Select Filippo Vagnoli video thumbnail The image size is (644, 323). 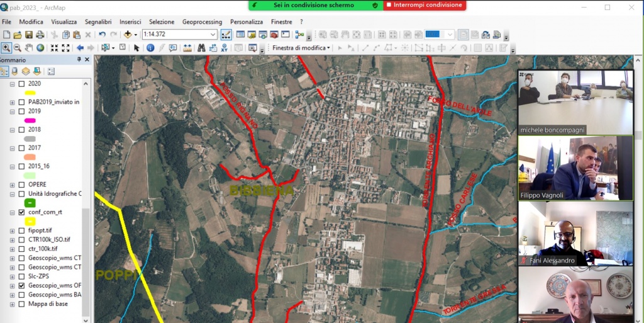point(575,167)
